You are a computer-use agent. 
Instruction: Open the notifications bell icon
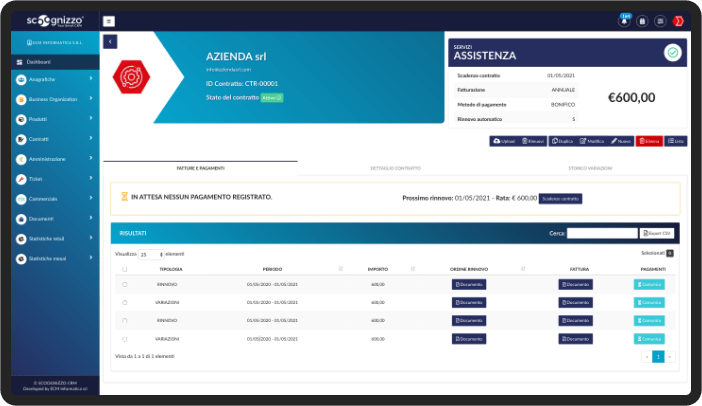click(624, 21)
